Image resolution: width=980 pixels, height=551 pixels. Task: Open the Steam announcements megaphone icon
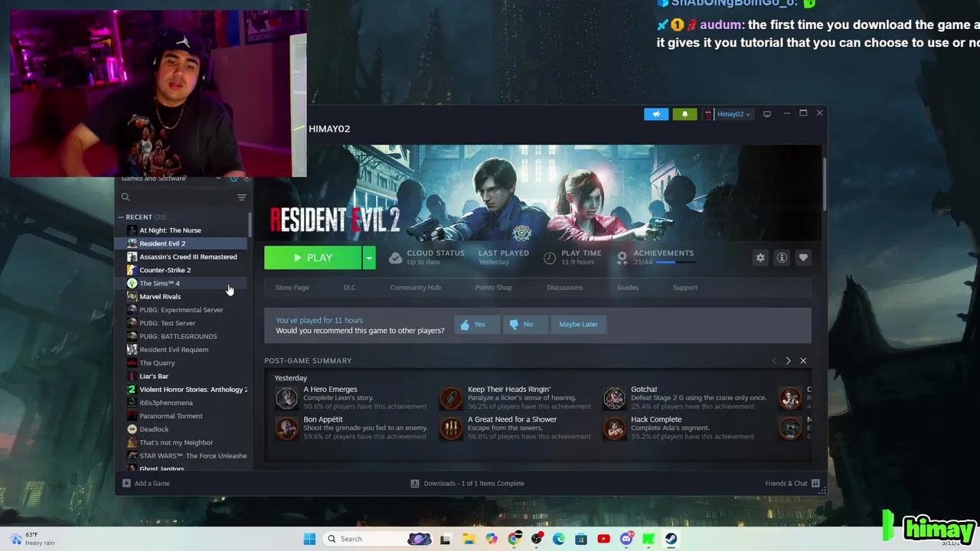[656, 114]
